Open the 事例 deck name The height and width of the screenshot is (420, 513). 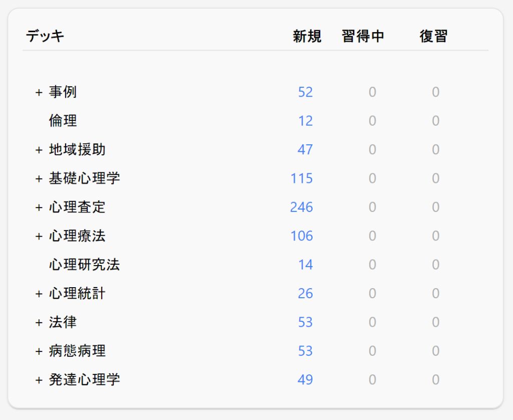[63, 92]
